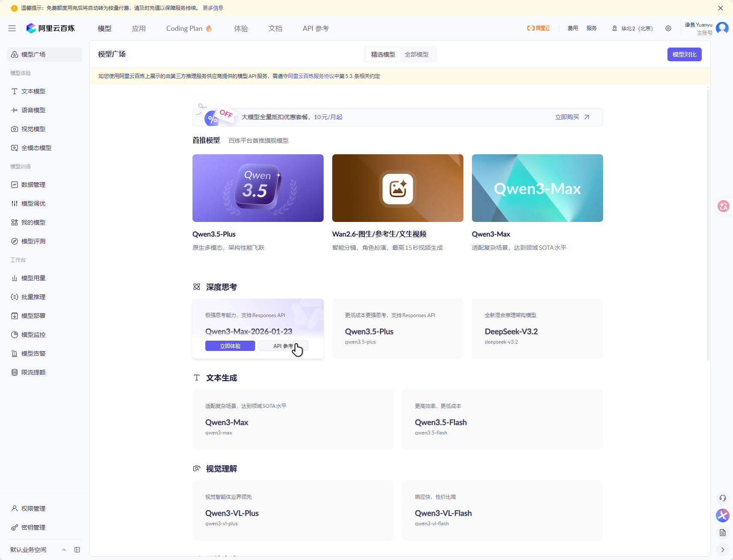
Task: Select the 精选模型 toggle
Action: [x=383, y=54]
